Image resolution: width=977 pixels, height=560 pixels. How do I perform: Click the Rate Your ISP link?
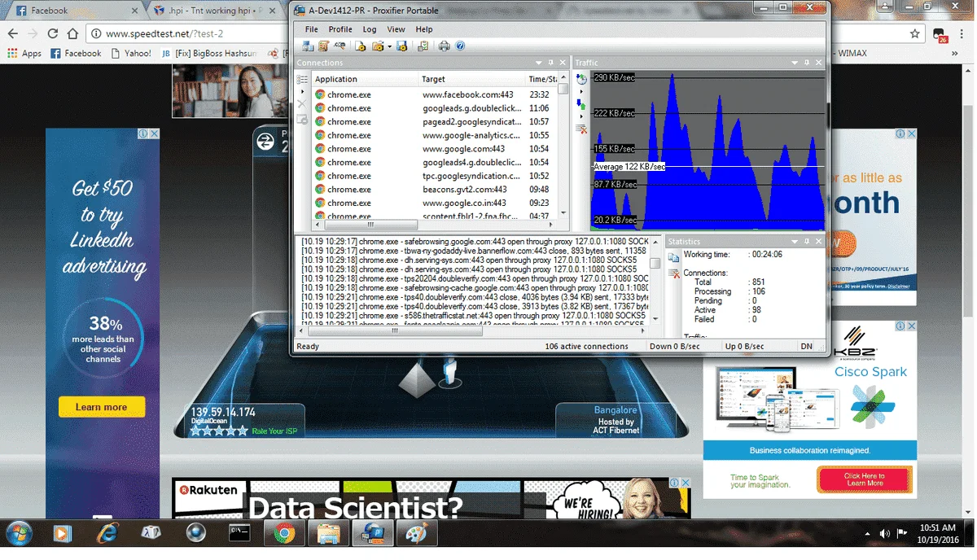click(x=274, y=431)
